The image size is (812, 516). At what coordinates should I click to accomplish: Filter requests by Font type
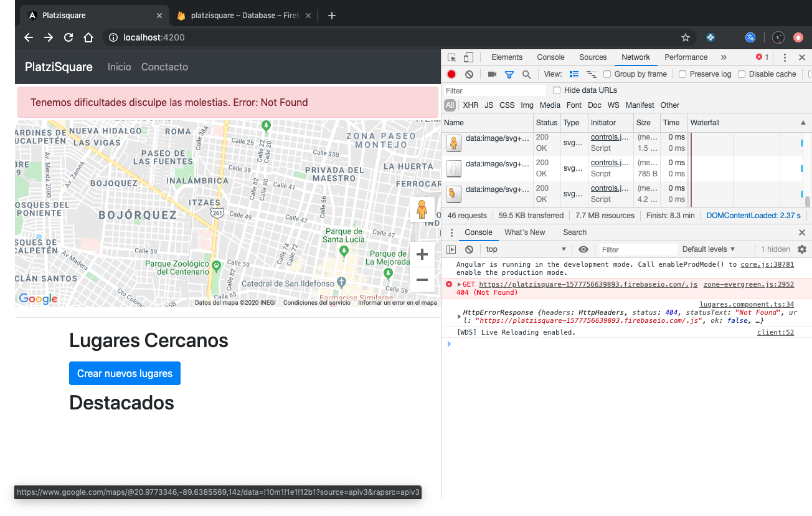pos(574,105)
